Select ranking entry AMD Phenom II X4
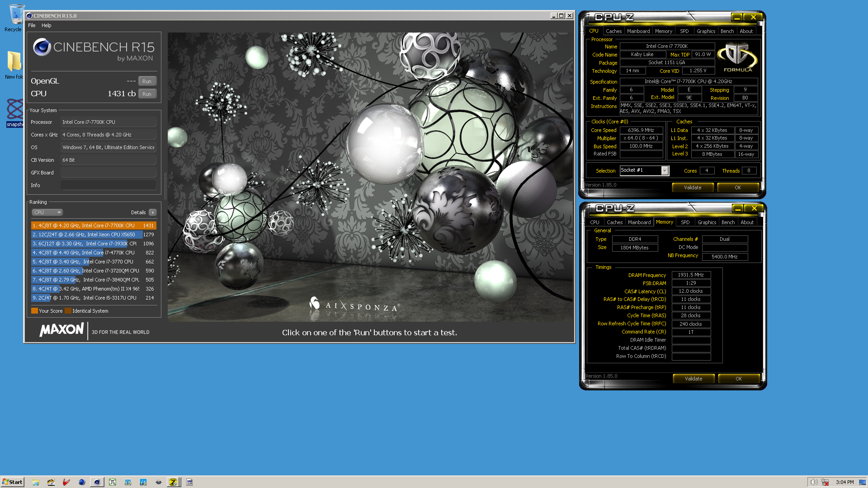This screenshot has height=488, width=868. click(94, 289)
